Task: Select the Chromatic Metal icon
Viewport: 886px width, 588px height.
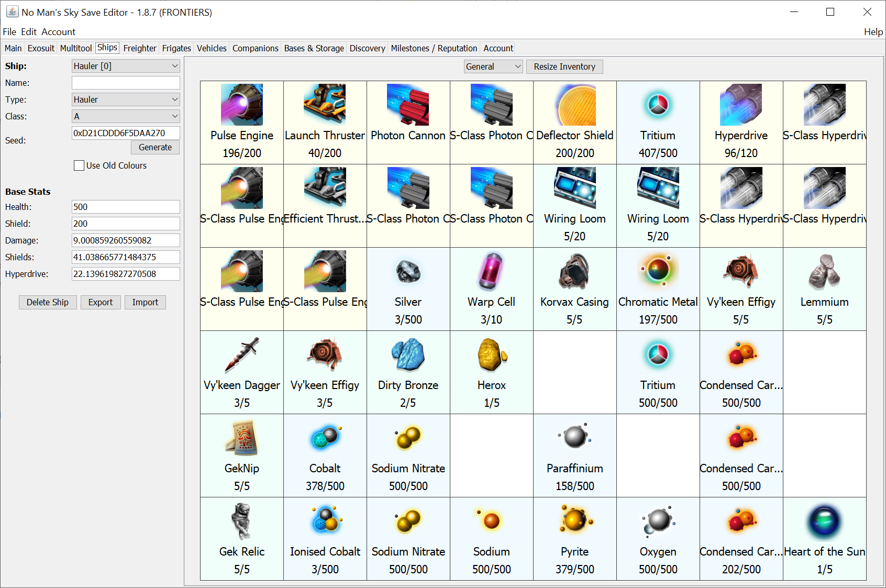Action: coord(658,271)
